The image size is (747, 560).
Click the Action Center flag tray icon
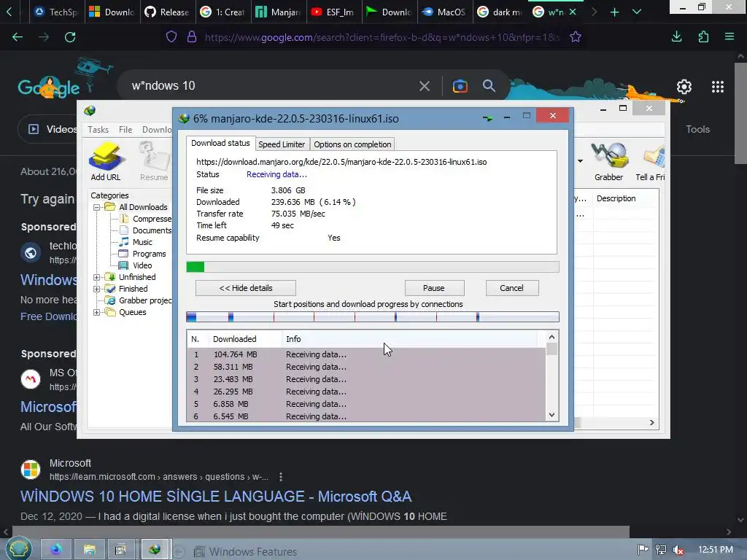643,550
